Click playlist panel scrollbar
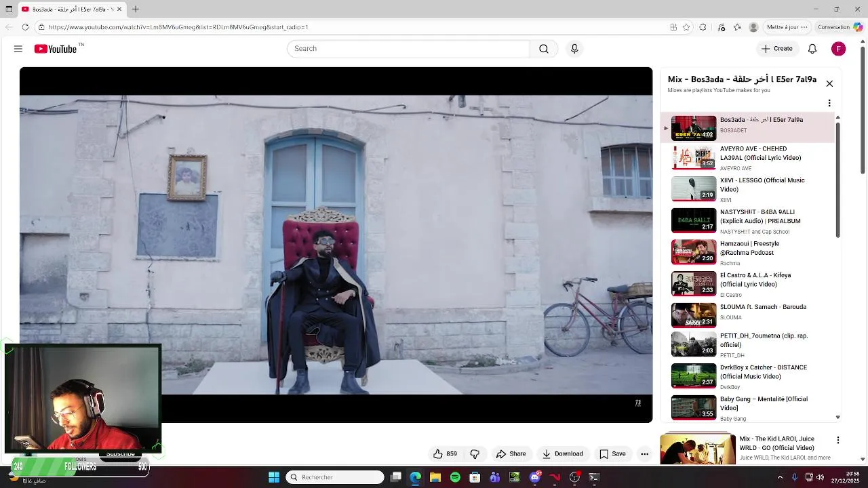The height and width of the screenshot is (488, 868). point(837,180)
